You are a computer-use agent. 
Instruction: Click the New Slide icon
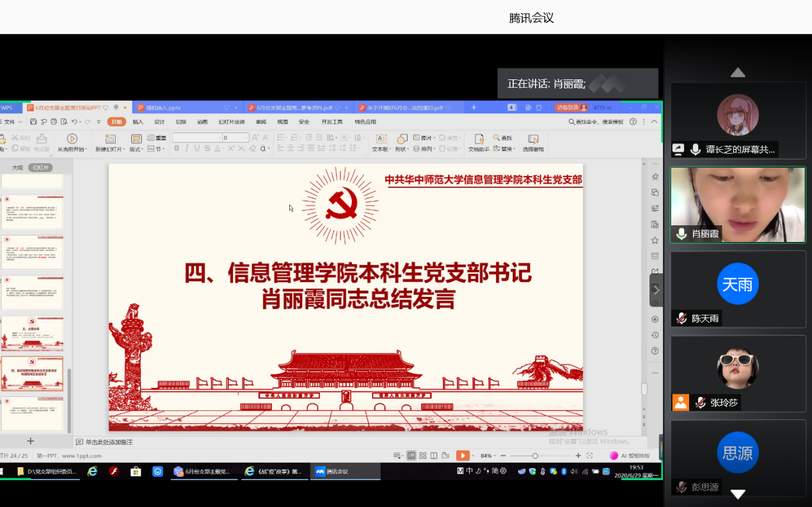[x=110, y=138]
